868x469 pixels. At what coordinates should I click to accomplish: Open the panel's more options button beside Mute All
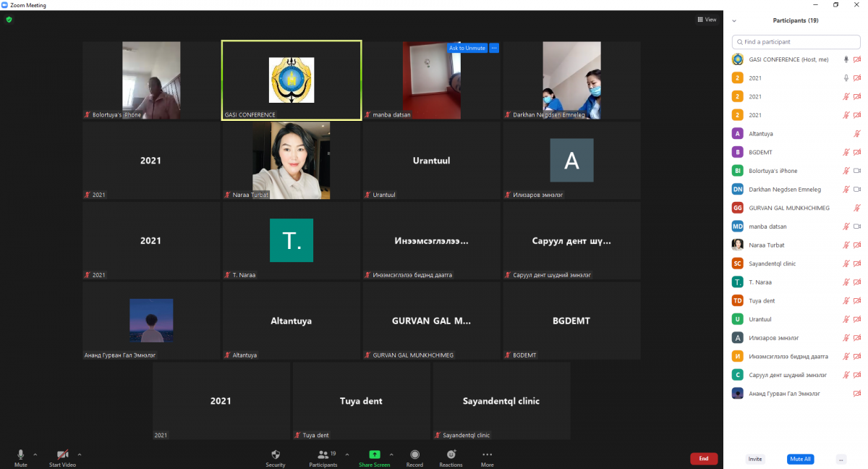tap(841, 459)
